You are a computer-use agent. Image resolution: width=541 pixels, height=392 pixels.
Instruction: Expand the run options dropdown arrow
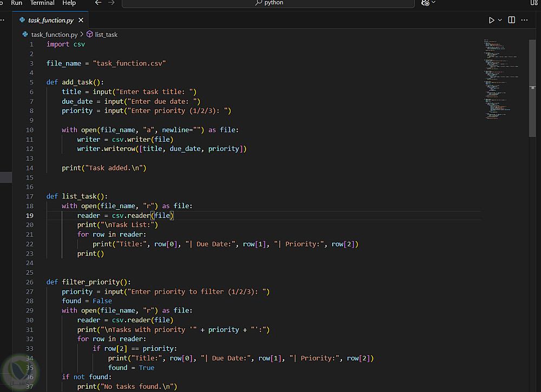click(x=500, y=20)
